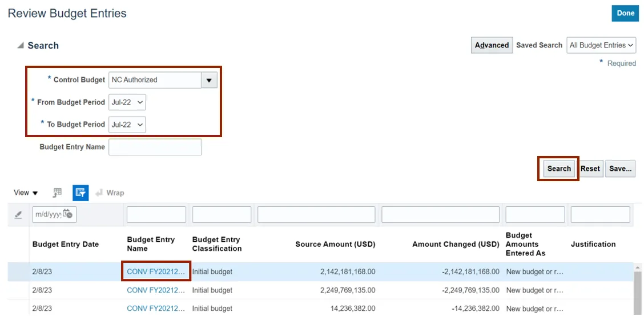
Task: Open the View menu
Action: click(x=26, y=193)
